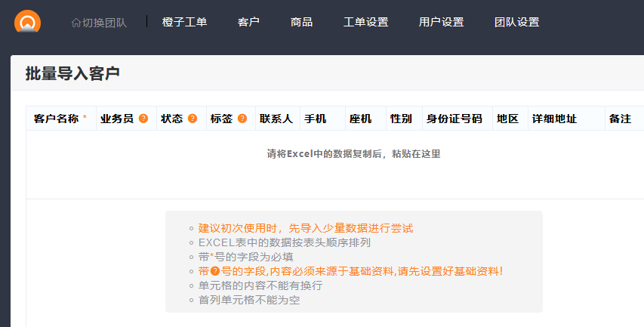Select the 手机 column header
644x327 pixels.
point(315,119)
